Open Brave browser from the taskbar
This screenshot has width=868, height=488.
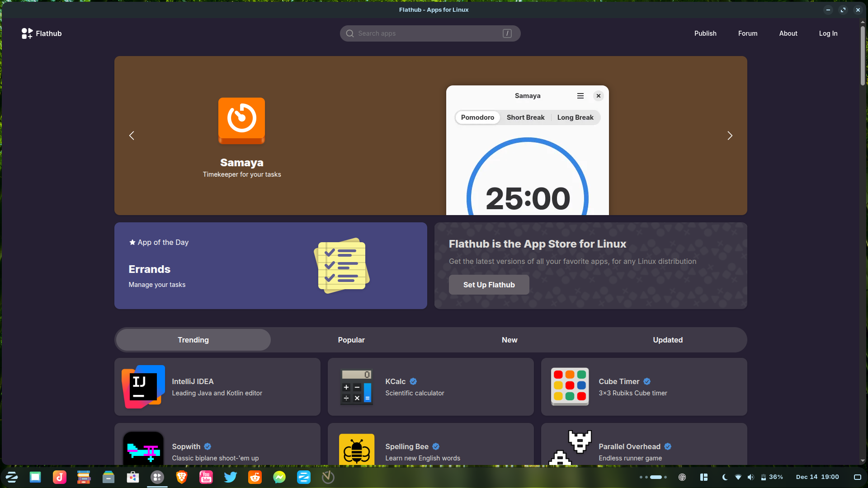click(x=181, y=477)
